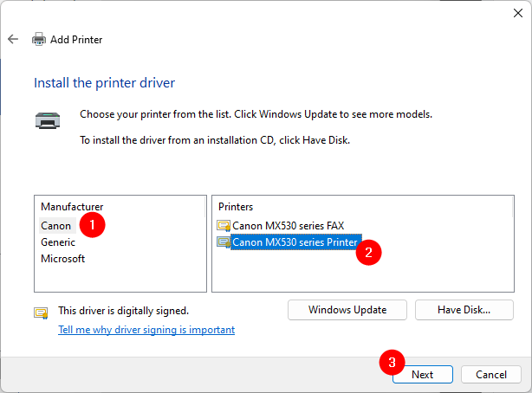Click the Add Printer title icon

coord(39,39)
